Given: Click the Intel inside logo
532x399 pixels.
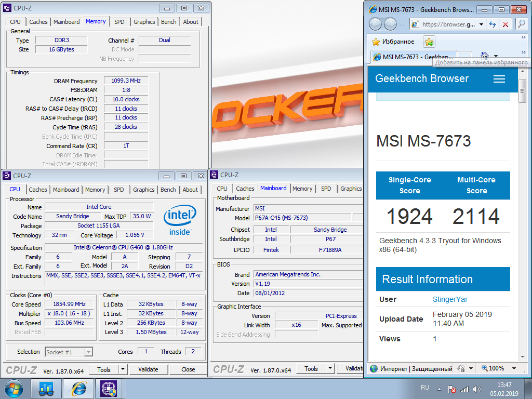Looking at the screenshot, I should point(180,220).
